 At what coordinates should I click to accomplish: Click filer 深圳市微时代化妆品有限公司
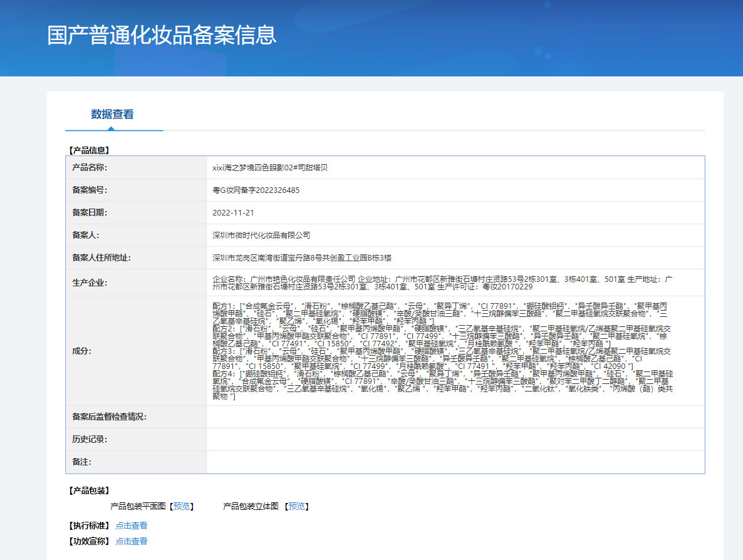(261, 236)
